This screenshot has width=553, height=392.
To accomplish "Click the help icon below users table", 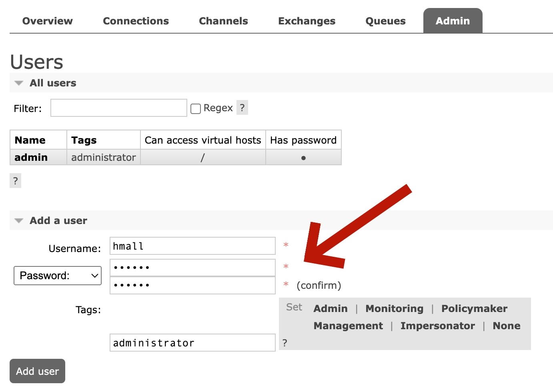I will click(15, 181).
